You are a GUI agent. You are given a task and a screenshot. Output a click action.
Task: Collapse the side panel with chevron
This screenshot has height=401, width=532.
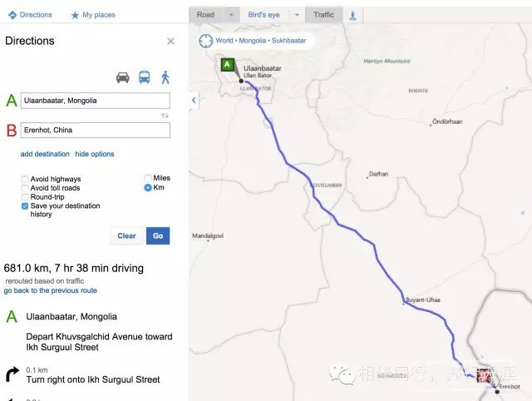[x=194, y=100]
